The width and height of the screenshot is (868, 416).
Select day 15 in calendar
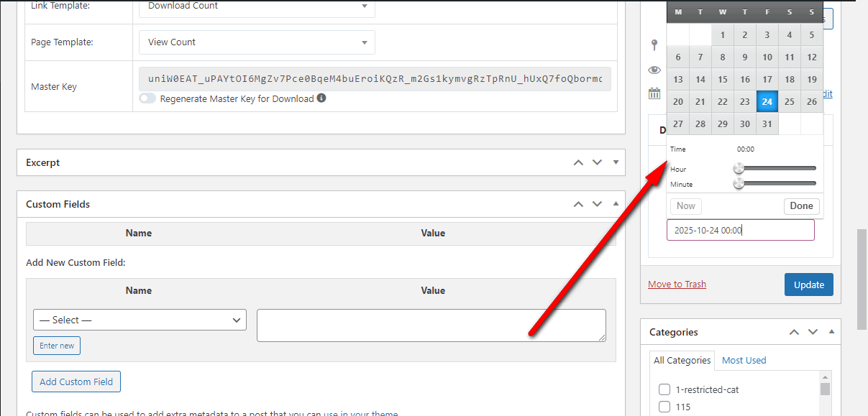click(723, 80)
